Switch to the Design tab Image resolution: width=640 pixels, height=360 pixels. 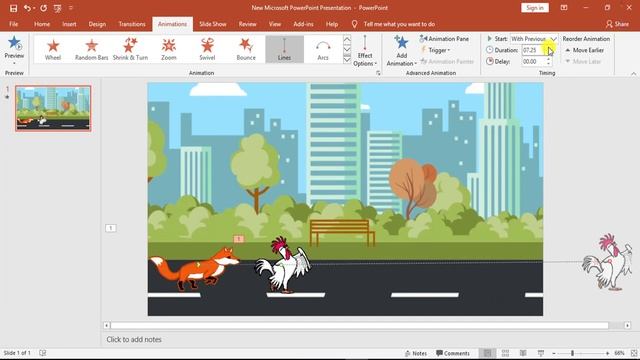pos(97,24)
